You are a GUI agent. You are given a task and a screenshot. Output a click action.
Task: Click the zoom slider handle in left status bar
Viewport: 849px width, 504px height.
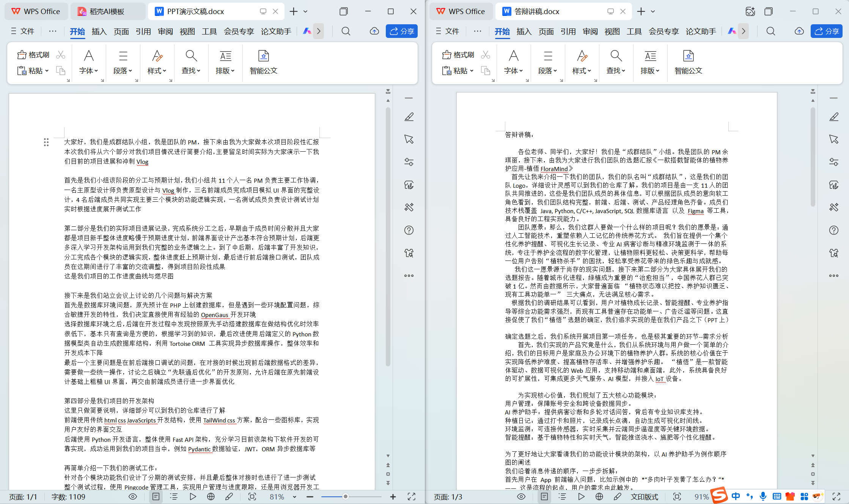[x=346, y=497]
